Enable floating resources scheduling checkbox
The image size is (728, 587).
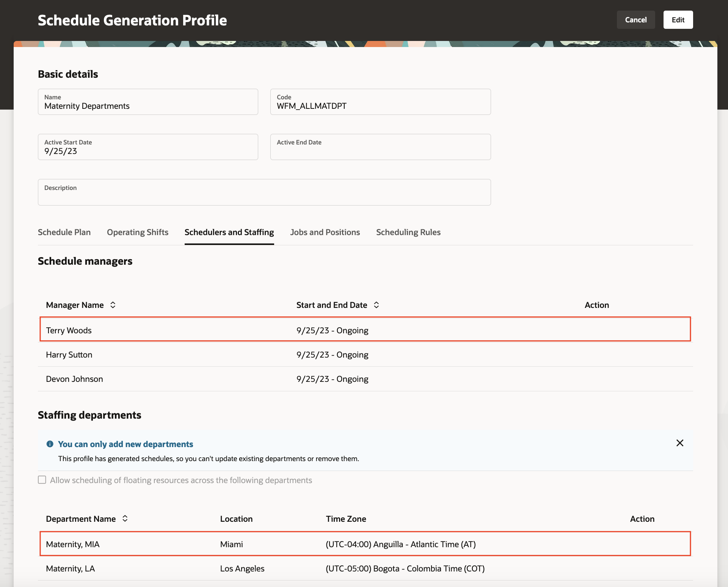tap(42, 480)
